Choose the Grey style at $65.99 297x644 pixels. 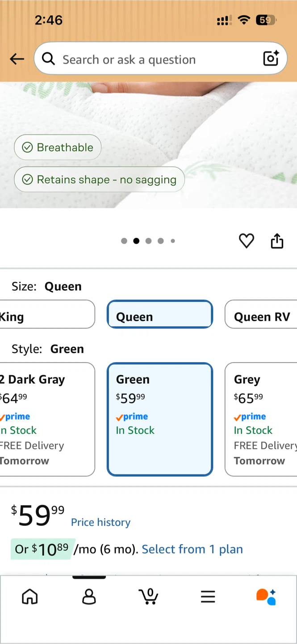coord(261,419)
